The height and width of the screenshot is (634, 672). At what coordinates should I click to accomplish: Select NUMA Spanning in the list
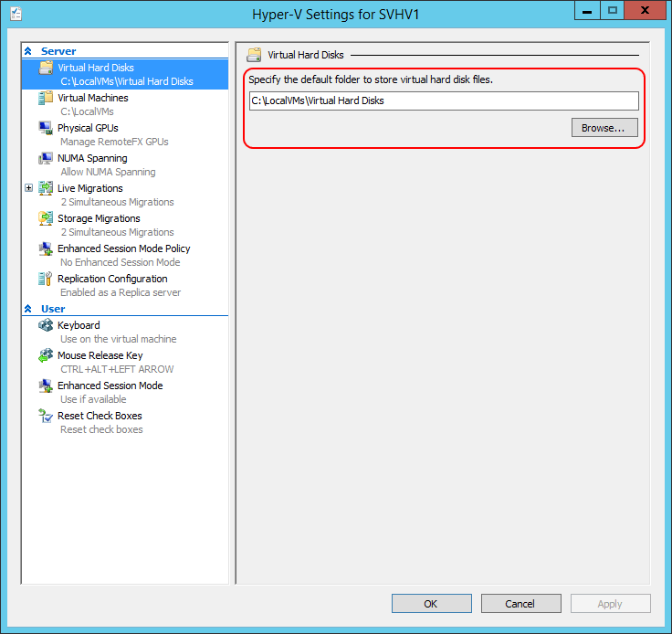click(x=92, y=158)
